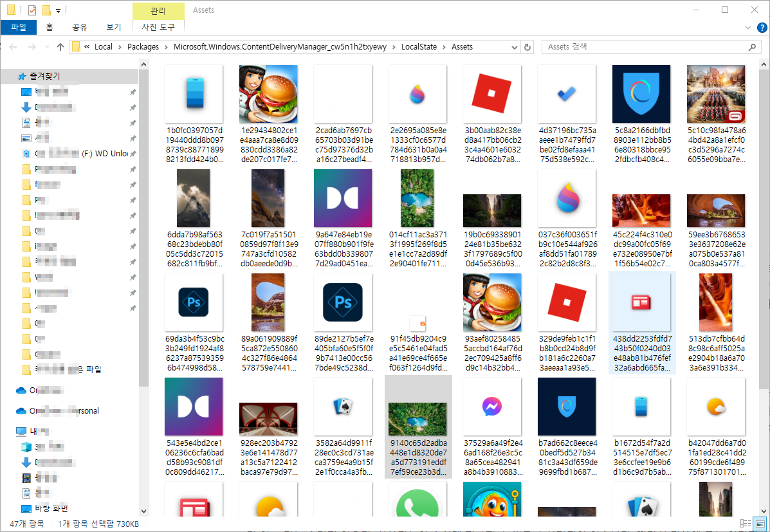
Task: Select the portrait forest lake photo 014cf11ac3a371
Action: 418,219
